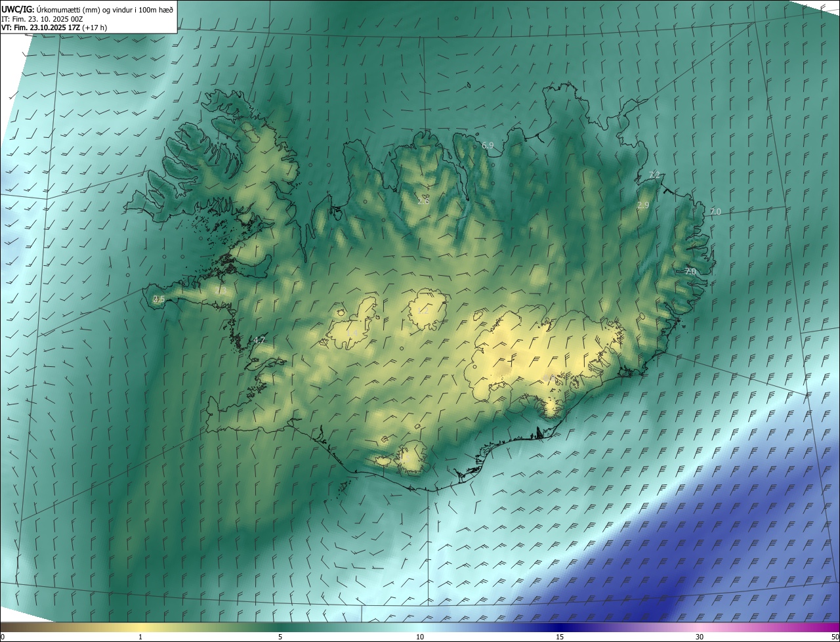Click the title 'Úrkomumætti (mm) og vindur i 100m hæð'
The image size is (840, 642).
point(104,9)
